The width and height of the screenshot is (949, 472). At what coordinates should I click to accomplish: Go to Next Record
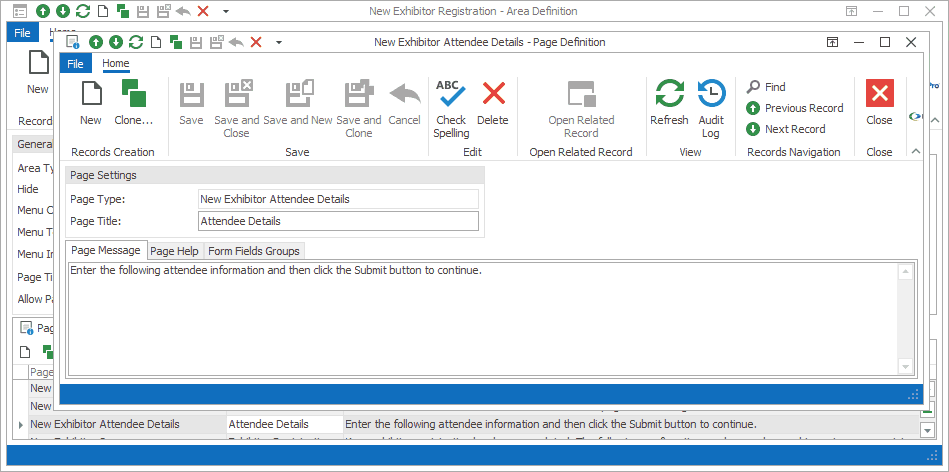coord(786,129)
